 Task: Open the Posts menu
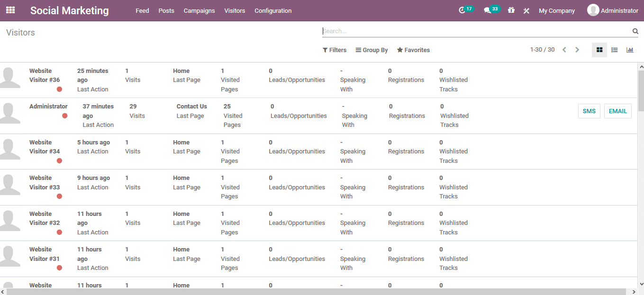point(166,10)
